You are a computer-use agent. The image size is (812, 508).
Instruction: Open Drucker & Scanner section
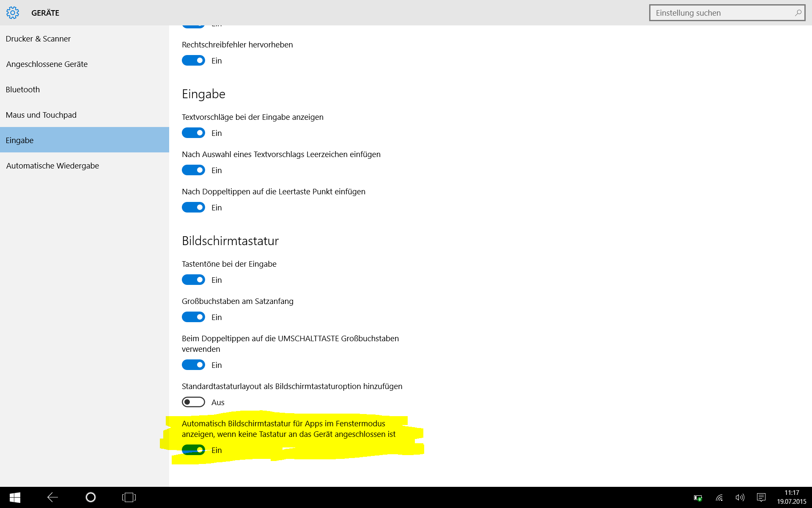38,39
